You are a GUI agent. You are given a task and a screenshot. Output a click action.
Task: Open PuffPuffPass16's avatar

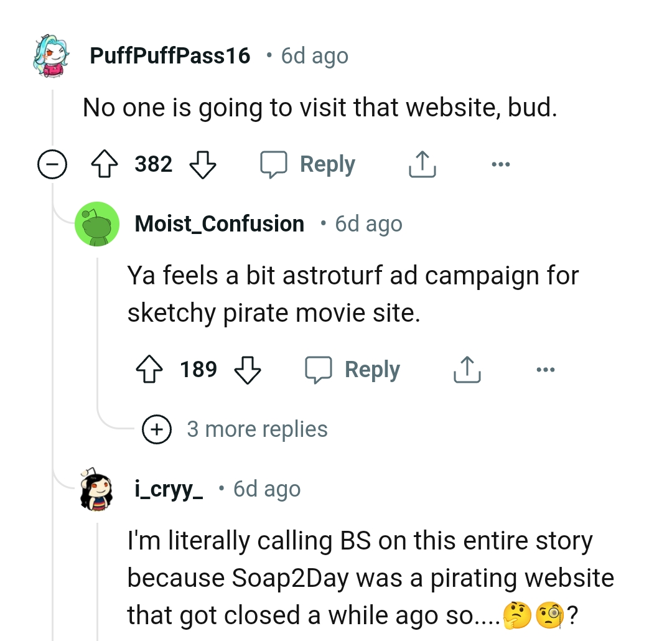pos(50,55)
